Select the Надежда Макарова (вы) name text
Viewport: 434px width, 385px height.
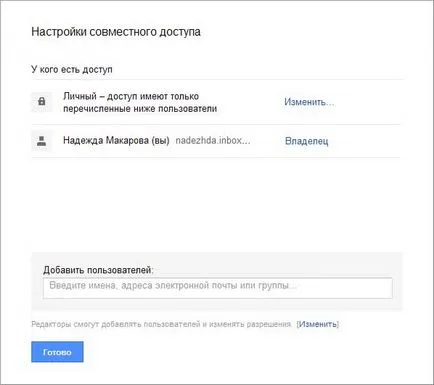116,140
